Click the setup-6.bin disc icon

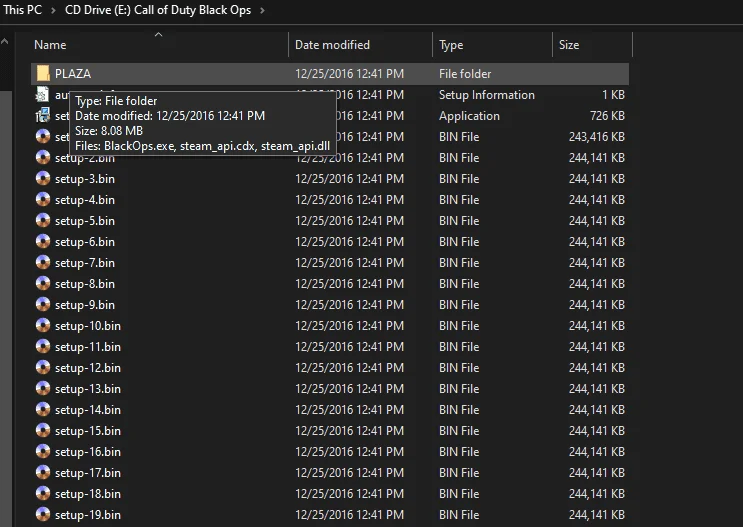pos(43,241)
